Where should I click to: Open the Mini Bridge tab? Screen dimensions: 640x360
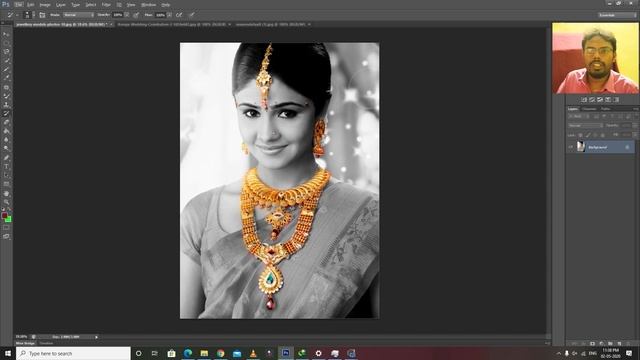pyautogui.click(x=25, y=344)
